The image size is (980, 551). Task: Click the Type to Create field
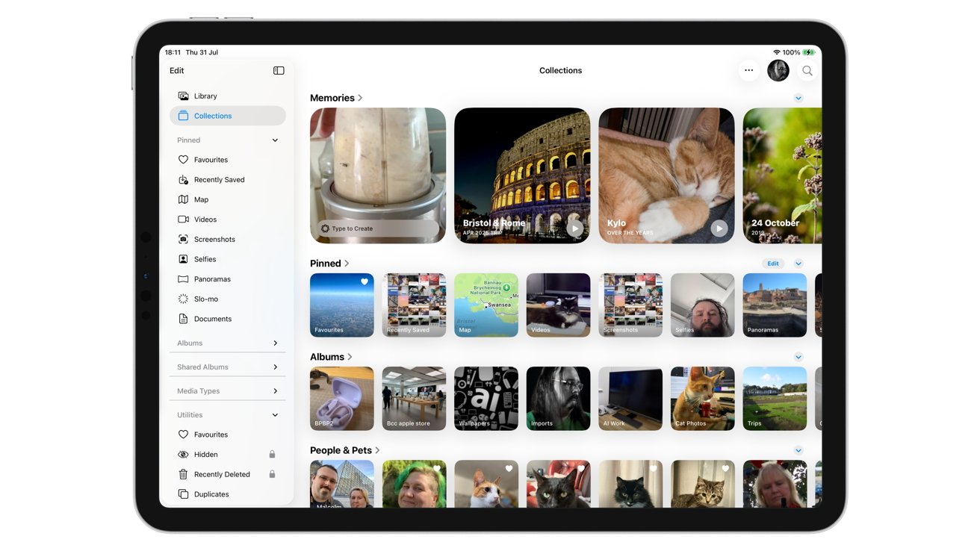tap(378, 228)
